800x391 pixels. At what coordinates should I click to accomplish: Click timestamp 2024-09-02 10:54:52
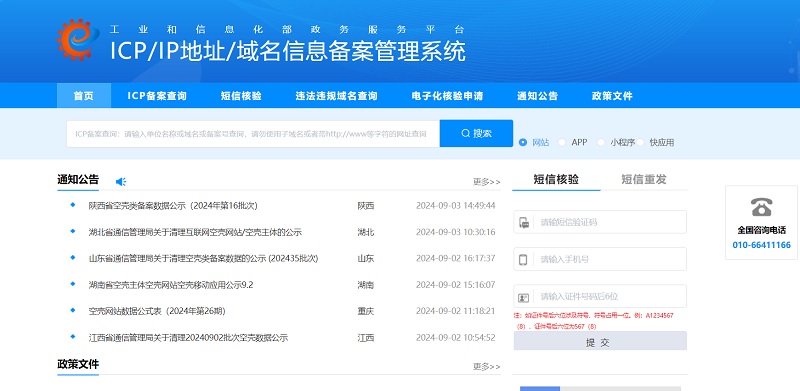pyautogui.click(x=456, y=337)
